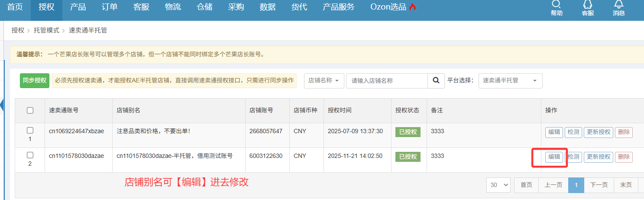Screen dimensions: 644x200
Task: Check the row 1 store checkbox
Action: tap(30, 130)
